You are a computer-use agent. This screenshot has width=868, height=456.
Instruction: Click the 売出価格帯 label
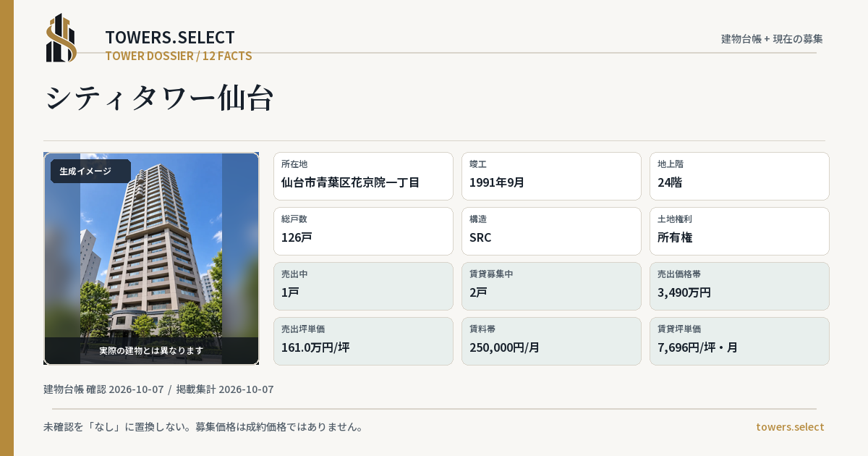point(679,274)
